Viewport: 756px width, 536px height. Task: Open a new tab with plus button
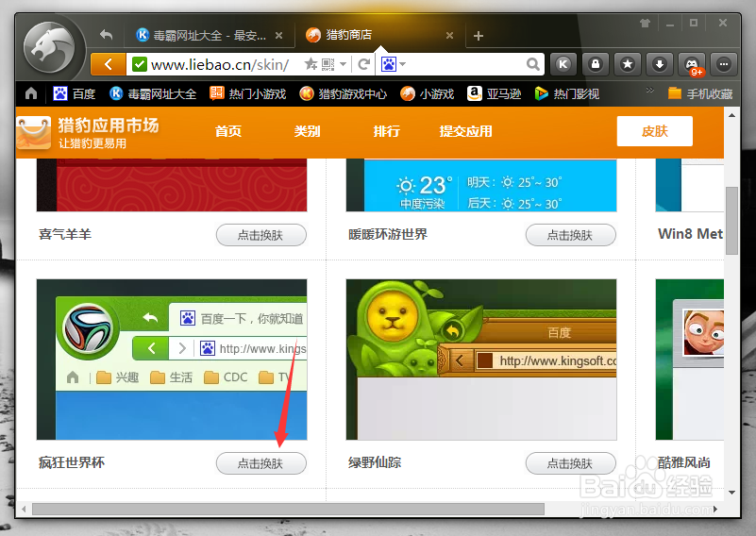[479, 36]
